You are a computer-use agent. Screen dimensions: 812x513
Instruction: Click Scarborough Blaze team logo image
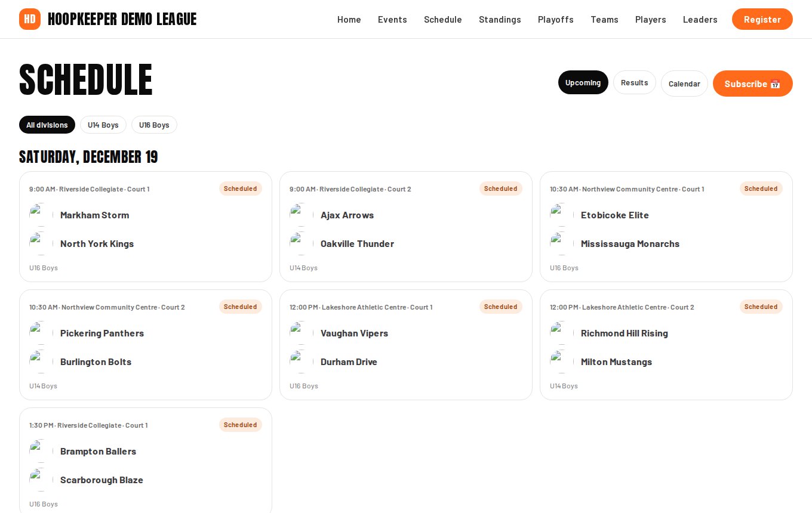(x=41, y=480)
